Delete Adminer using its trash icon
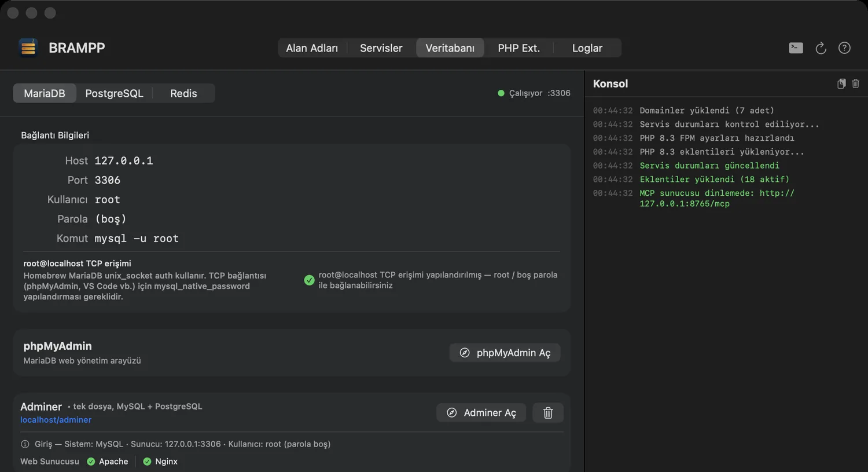The width and height of the screenshot is (868, 472). 548,413
